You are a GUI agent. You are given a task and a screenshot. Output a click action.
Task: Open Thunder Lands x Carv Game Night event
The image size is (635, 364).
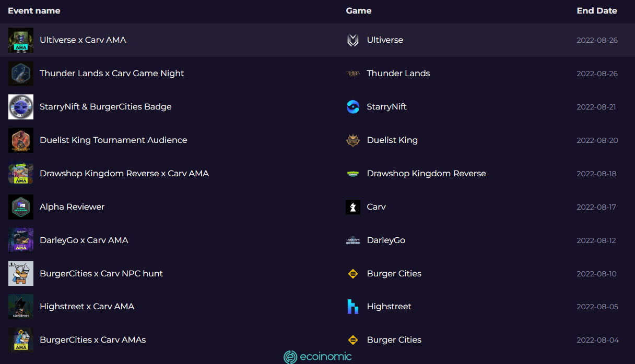pyautogui.click(x=112, y=74)
